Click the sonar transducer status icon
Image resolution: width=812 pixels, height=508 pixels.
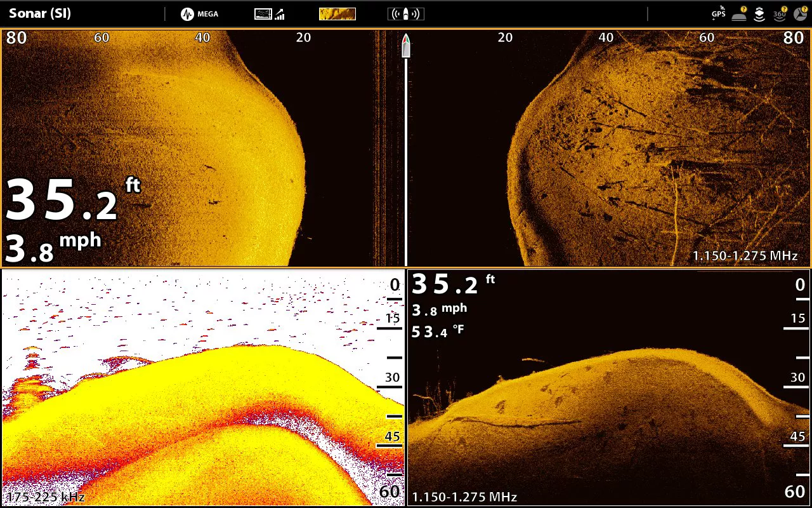pyautogui.click(x=759, y=13)
